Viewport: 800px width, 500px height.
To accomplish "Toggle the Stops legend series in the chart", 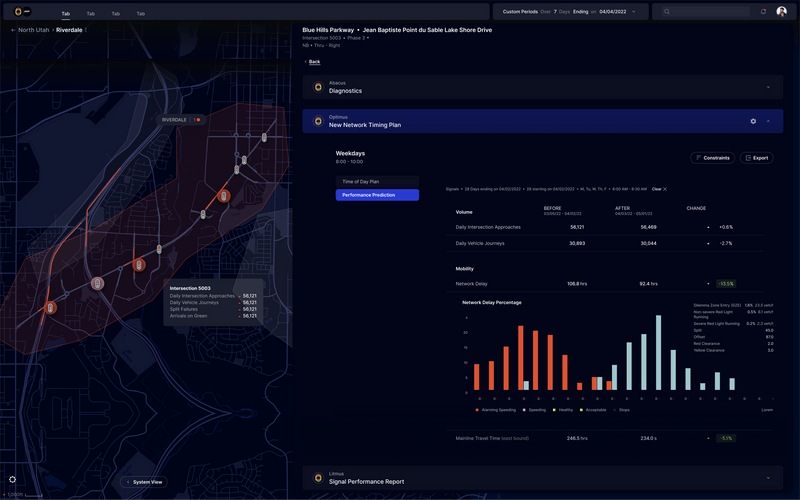I will [621, 409].
